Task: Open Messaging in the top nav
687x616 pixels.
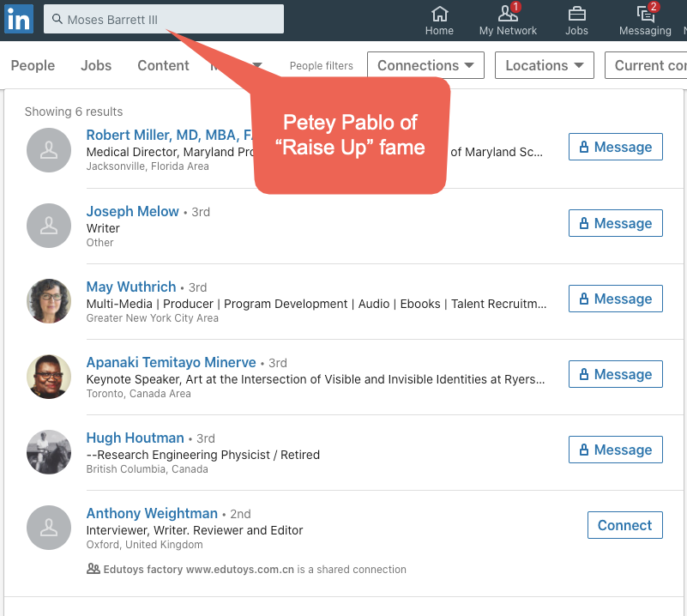Action: (645, 20)
